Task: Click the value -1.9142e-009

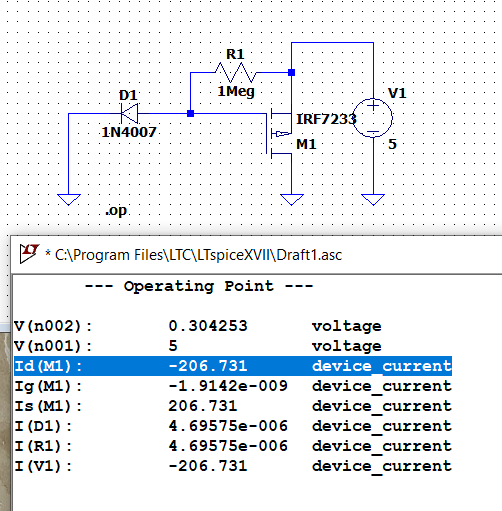Action: 228,386
